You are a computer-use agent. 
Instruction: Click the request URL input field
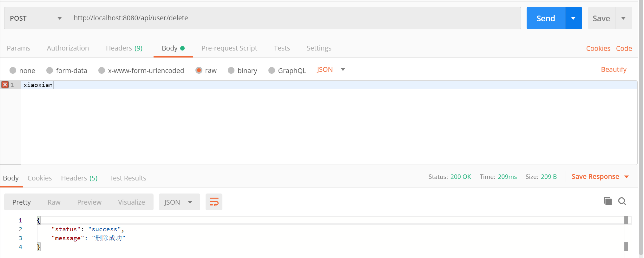[294, 18]
